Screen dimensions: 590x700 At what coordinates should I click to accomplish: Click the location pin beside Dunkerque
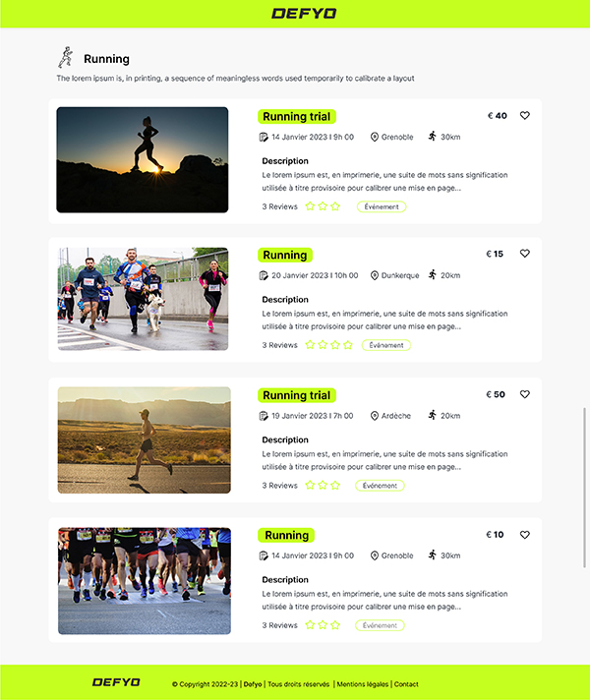click(x=375, y=275)
